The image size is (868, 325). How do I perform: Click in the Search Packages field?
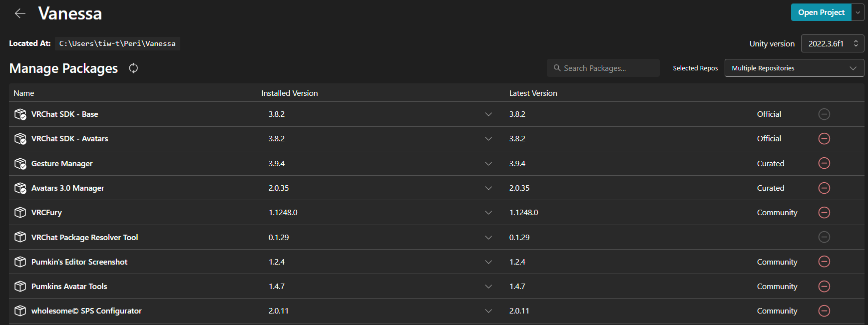click(603, 68)
